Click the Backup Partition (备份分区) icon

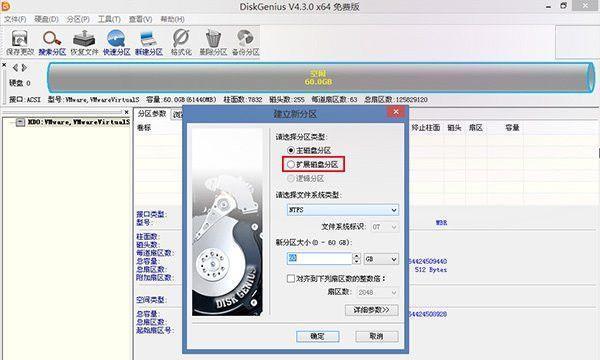(245, 42)
